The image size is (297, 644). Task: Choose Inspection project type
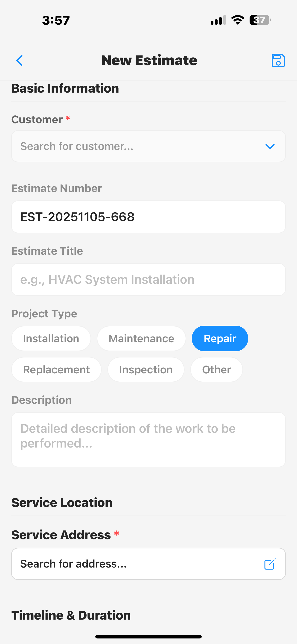pyautogui.click(x=146, y=369)
